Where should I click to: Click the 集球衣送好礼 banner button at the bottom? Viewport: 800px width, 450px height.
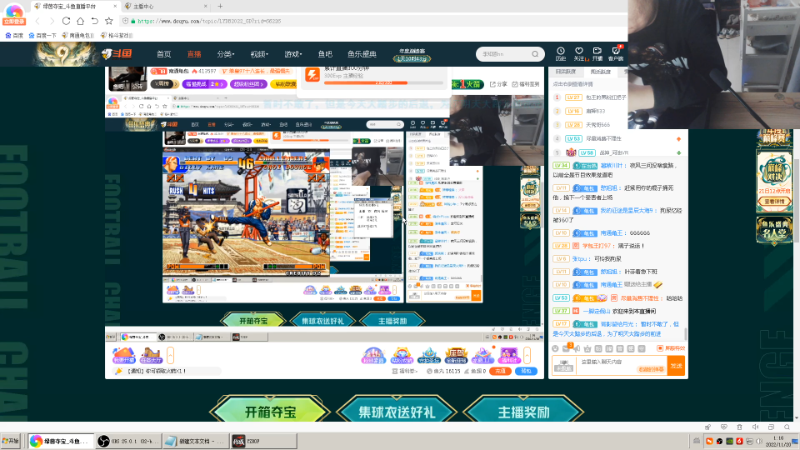(396, 411)
